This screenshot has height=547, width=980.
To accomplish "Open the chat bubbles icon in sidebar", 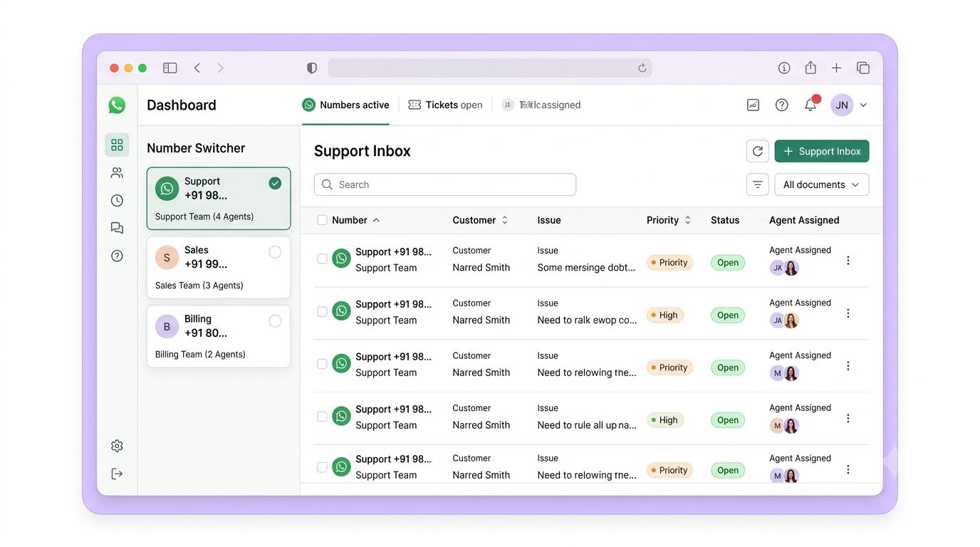I will (x=117, y=228).
